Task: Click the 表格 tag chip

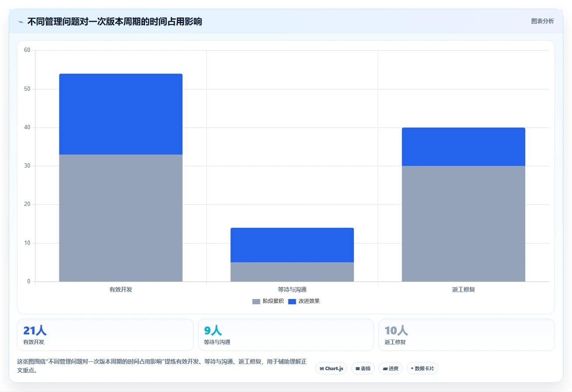Action: pyautogui.click(x=363, y=368)
